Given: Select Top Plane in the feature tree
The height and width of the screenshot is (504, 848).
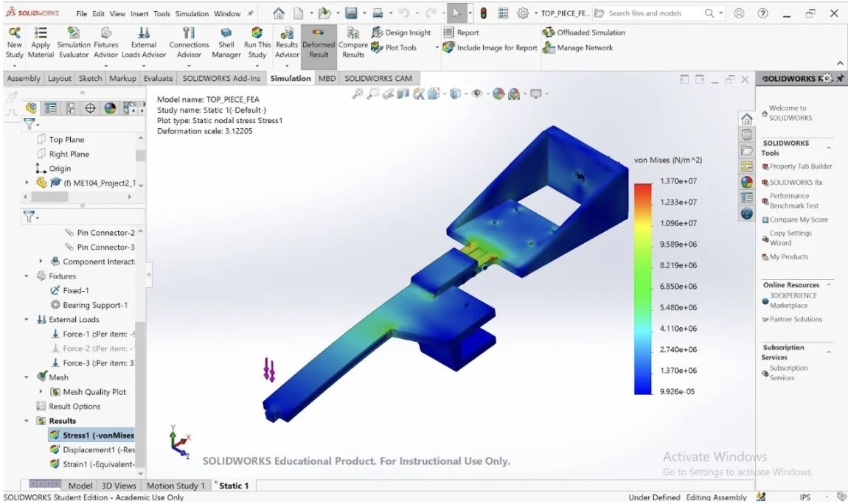Looking at the screenshot, I should pos(60,139).
